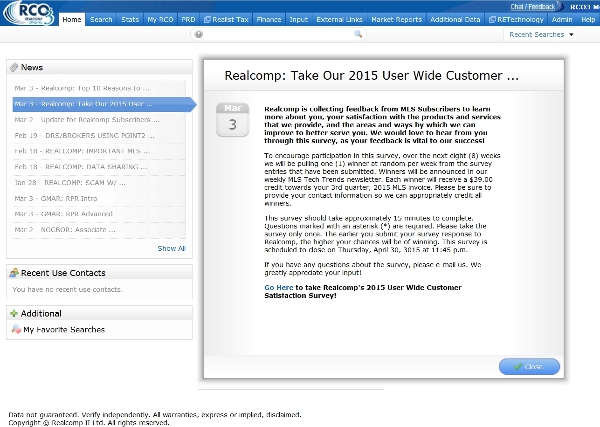This screenshot has width=600, height=427.
Task: Open the Home tab
Action: click(72, 20)
